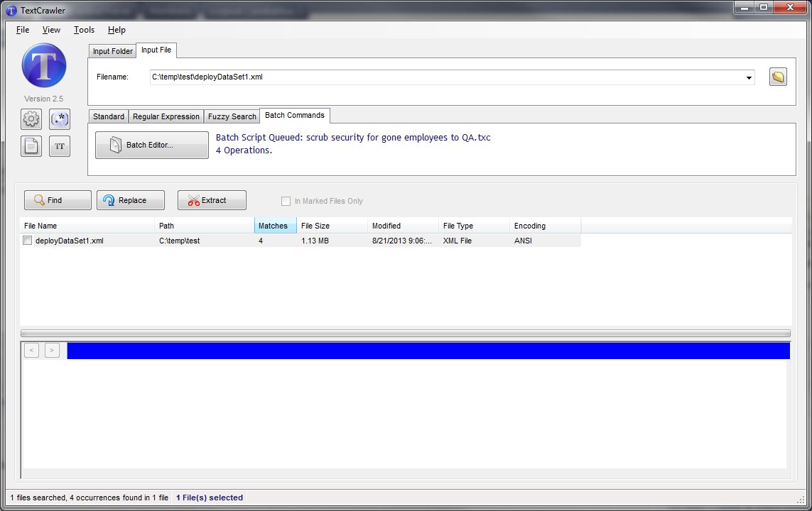
Task: Switch to the Input Folder tab
Action: [x=112, y=51]
